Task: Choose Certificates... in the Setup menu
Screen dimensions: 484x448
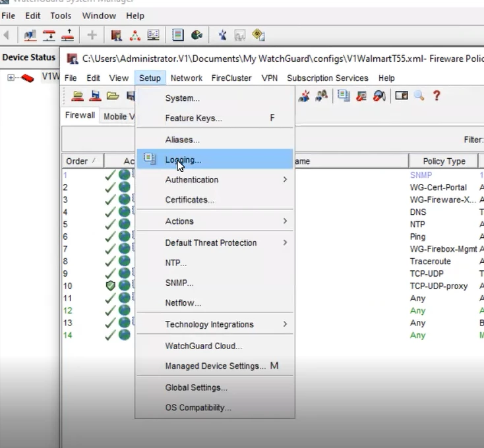Action: (214, 200)
